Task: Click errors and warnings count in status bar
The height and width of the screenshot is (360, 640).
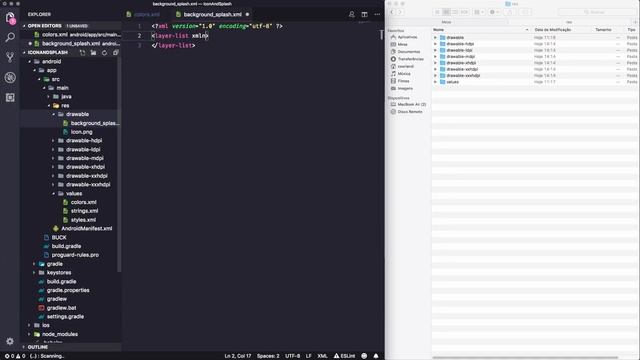Action: 15,356
